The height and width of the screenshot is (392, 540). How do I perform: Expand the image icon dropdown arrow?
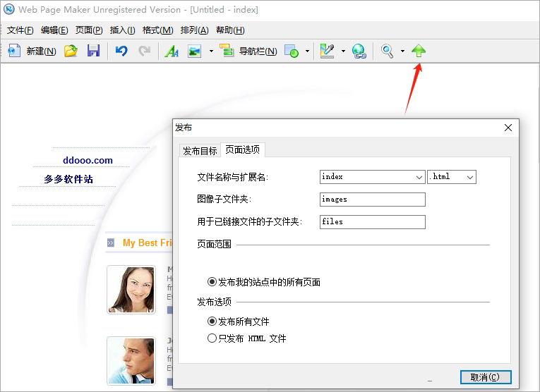point(211,51)
